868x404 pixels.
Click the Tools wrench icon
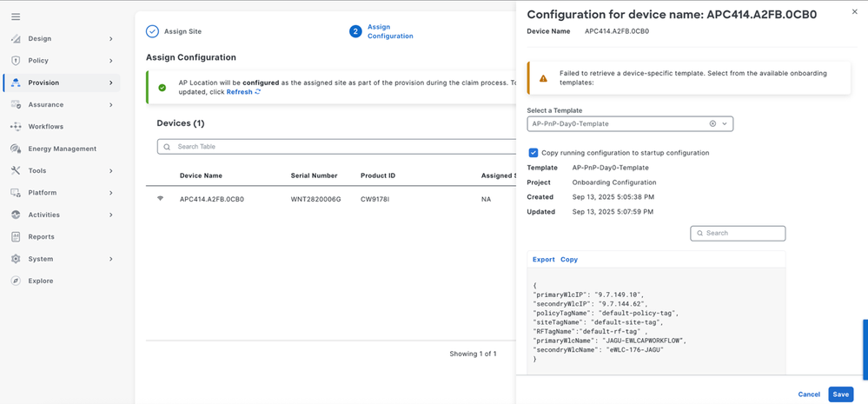point(16,170)
